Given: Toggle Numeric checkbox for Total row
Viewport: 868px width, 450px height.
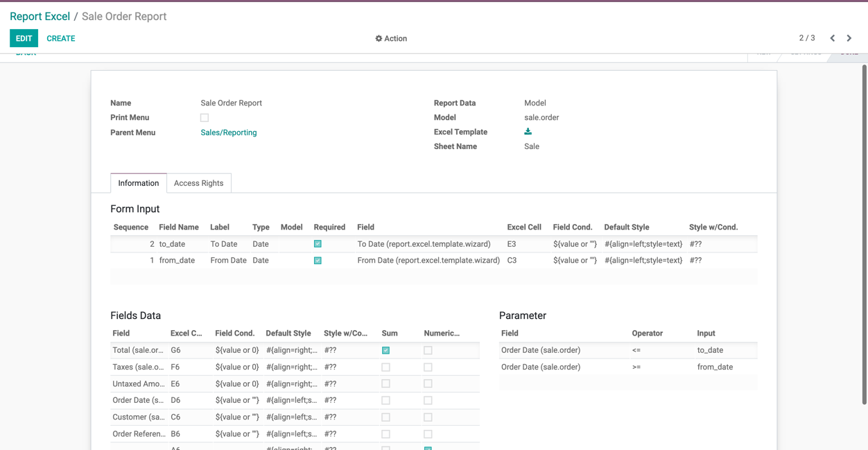Looking at the screenshot, I should pos(428,351).
